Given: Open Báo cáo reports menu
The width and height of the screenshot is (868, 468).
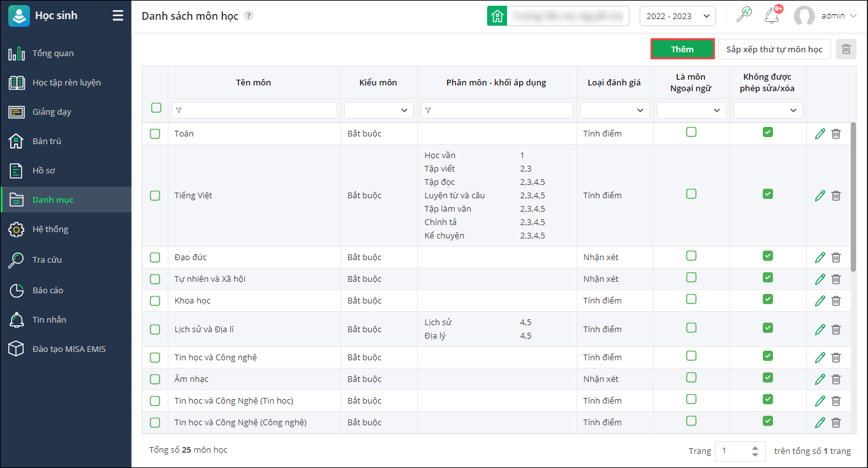Looking at the screenshot, I should pos(66,290).
